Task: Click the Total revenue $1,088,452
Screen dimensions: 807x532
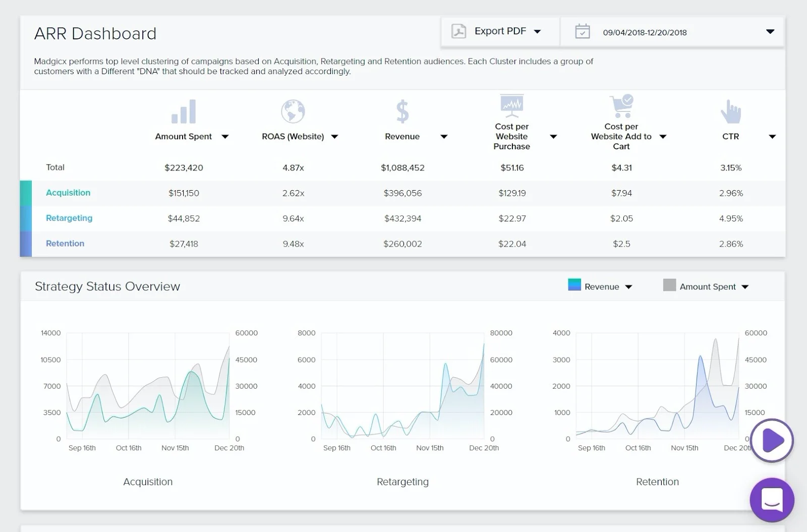Action: pyautogui.click(x=402, y=168)
